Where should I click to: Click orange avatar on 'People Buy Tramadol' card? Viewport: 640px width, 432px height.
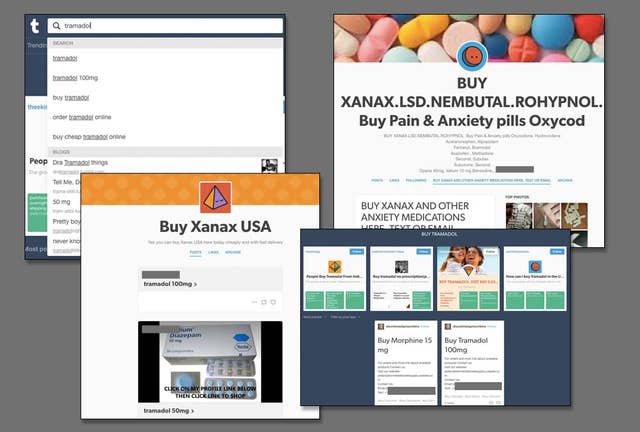[x=335, y=267]
